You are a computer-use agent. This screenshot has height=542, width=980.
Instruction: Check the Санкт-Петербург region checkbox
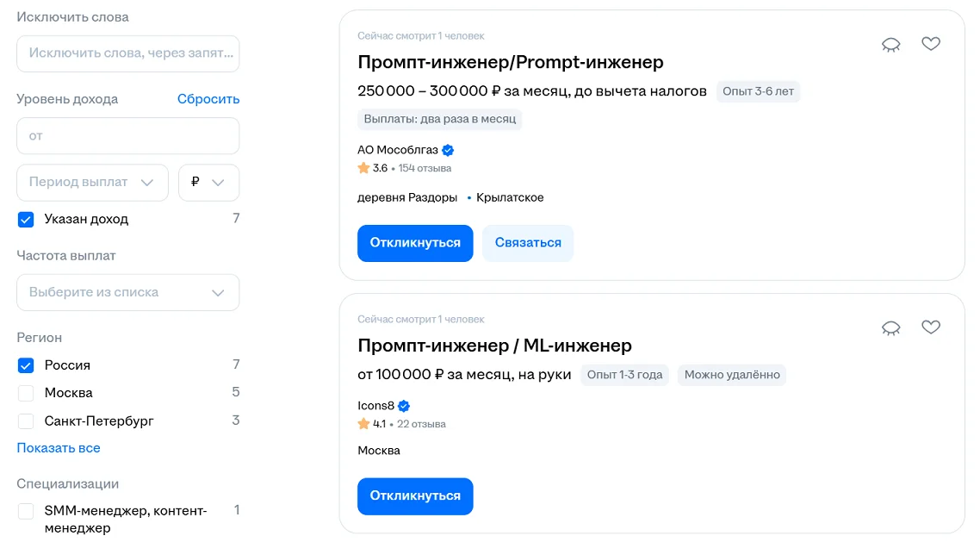coord(26,421)
